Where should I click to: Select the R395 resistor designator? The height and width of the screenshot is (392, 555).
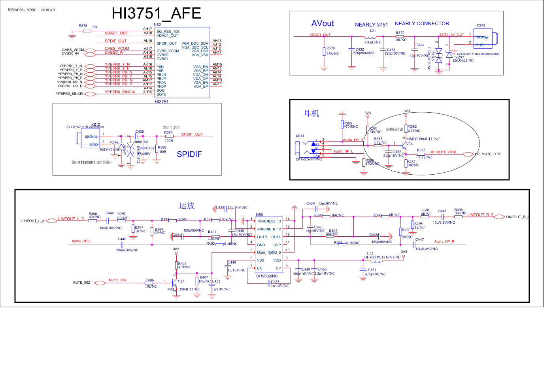coord(459,210)
